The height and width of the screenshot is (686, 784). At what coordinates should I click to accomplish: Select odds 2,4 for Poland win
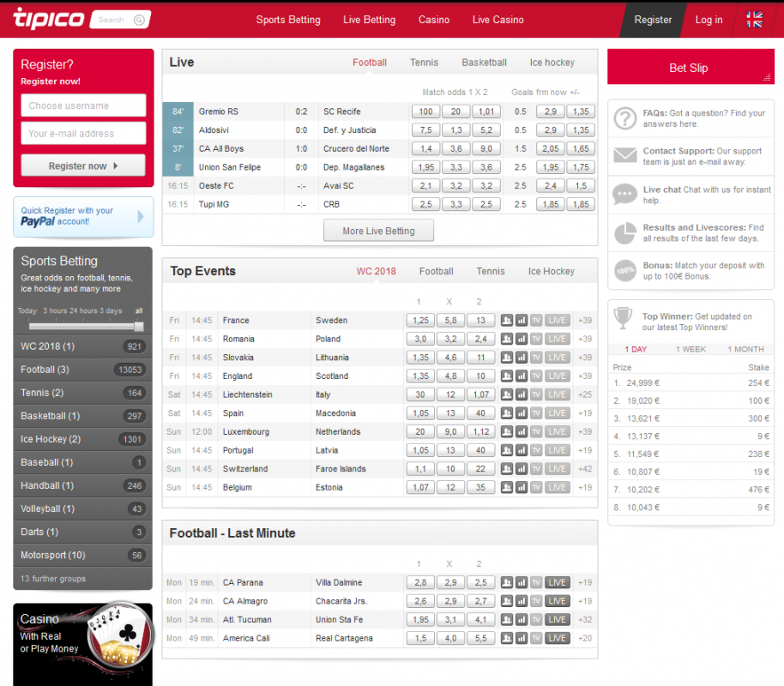tap(480, 339)
